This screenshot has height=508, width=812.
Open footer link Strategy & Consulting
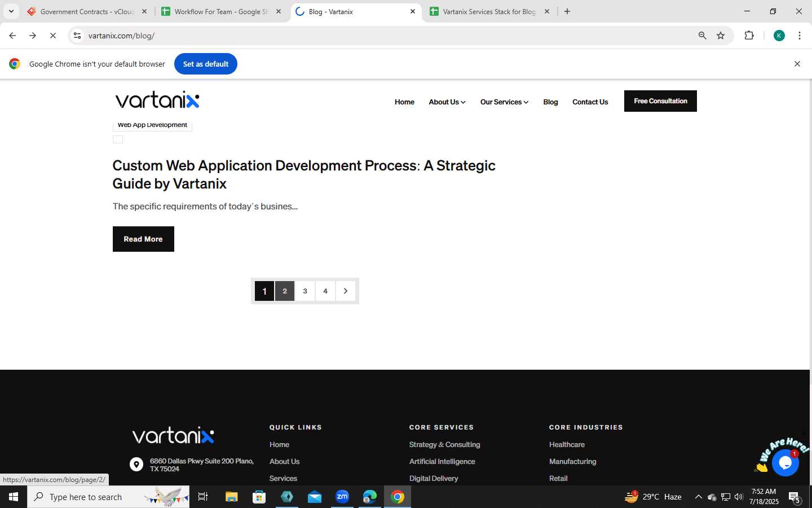click(444, 445)
